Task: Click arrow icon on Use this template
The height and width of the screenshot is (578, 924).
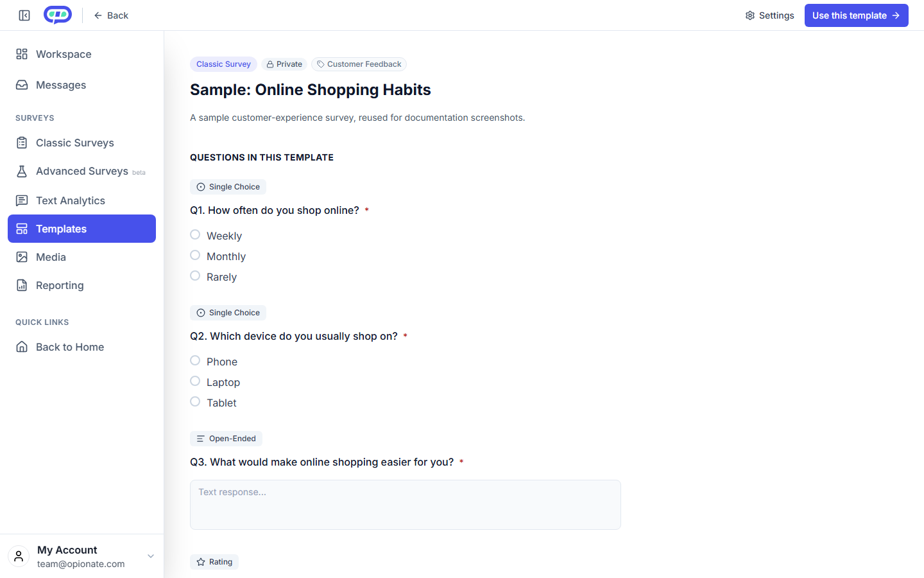Action: click(x=896, y=15)
